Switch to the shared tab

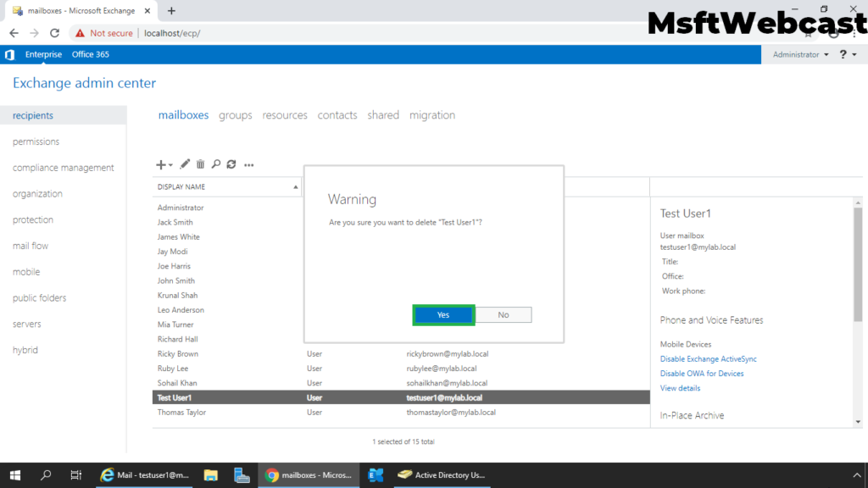(x=383, y=115)
